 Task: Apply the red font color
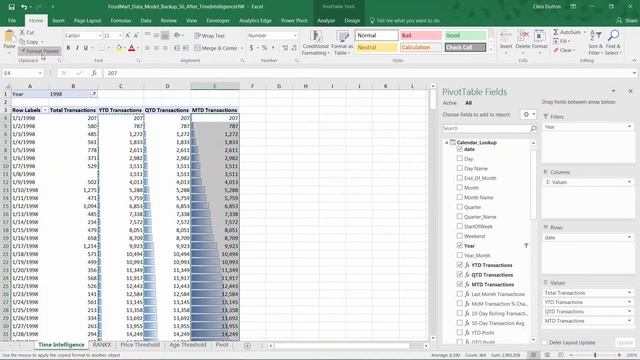pyautogui.click(x=131, y=48)
